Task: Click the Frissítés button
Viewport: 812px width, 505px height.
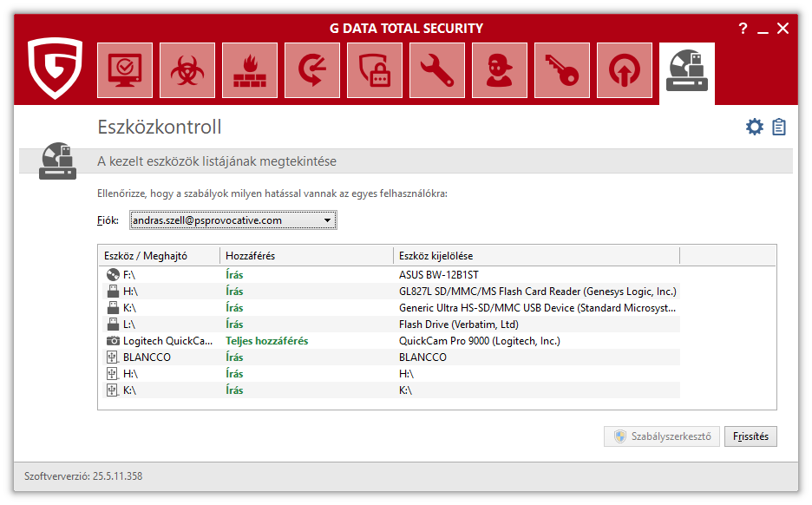Action: tap(750, 436)
